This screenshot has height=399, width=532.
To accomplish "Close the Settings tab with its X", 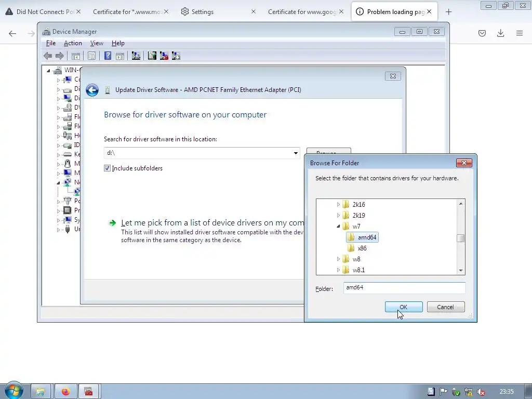I will (254, 11).
